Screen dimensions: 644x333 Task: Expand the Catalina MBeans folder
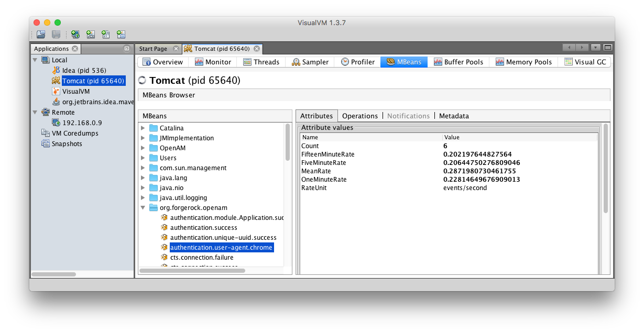143,128
